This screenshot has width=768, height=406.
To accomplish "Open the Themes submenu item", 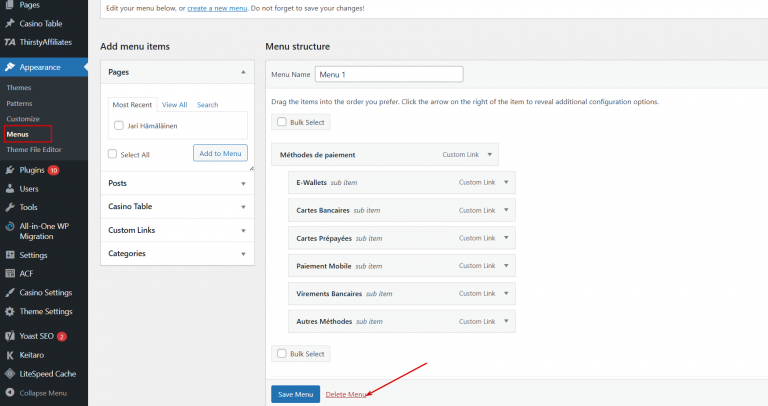I will tap(19, 88).
